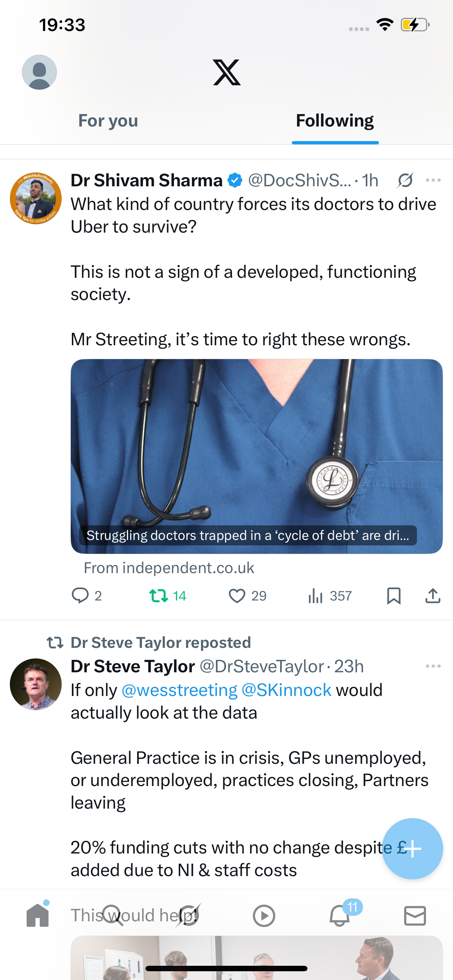Screen dimensions: 453x980
Task: Open Direct Messages envelope
Action: coord(415,915)
